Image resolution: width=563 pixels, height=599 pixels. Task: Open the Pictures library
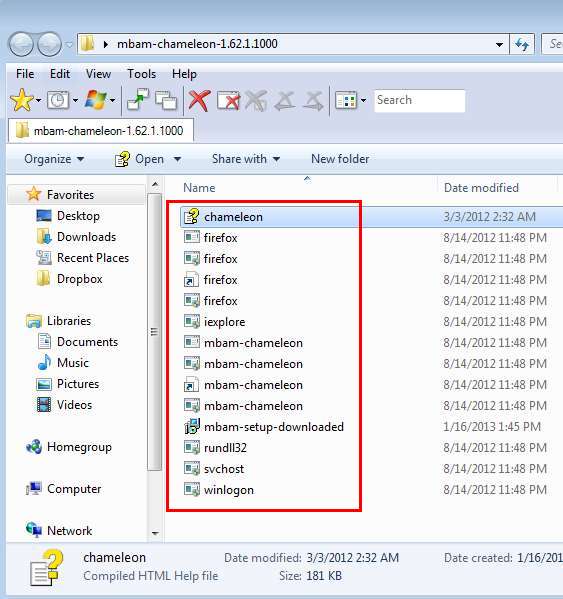[78, 384]
